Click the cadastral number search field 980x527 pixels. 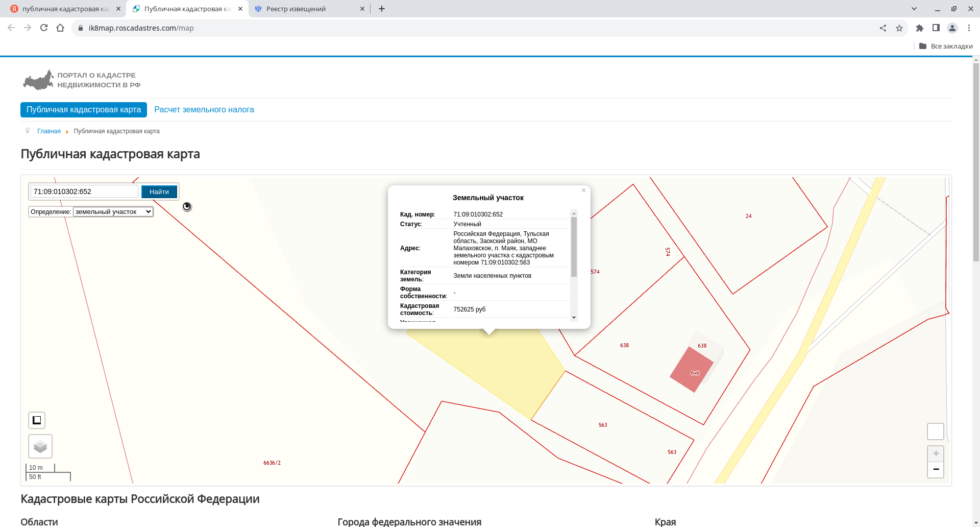coord(84,191)
